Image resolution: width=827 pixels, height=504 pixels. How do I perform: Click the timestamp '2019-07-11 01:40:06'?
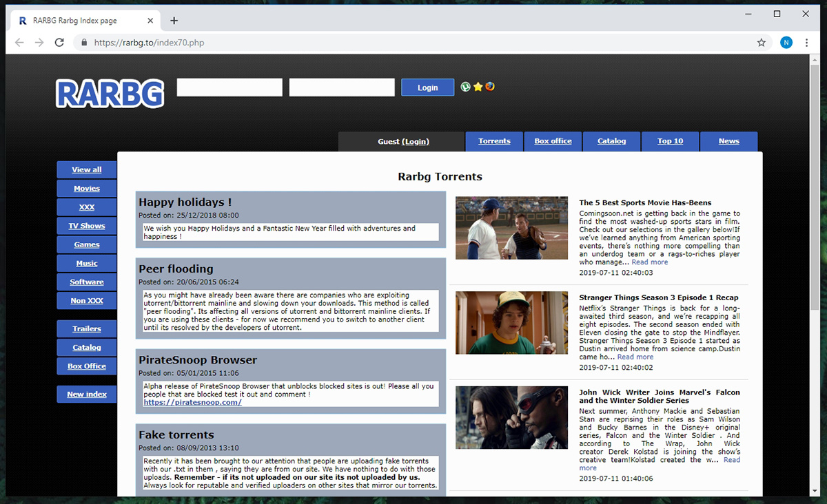[x=616, y=479]
